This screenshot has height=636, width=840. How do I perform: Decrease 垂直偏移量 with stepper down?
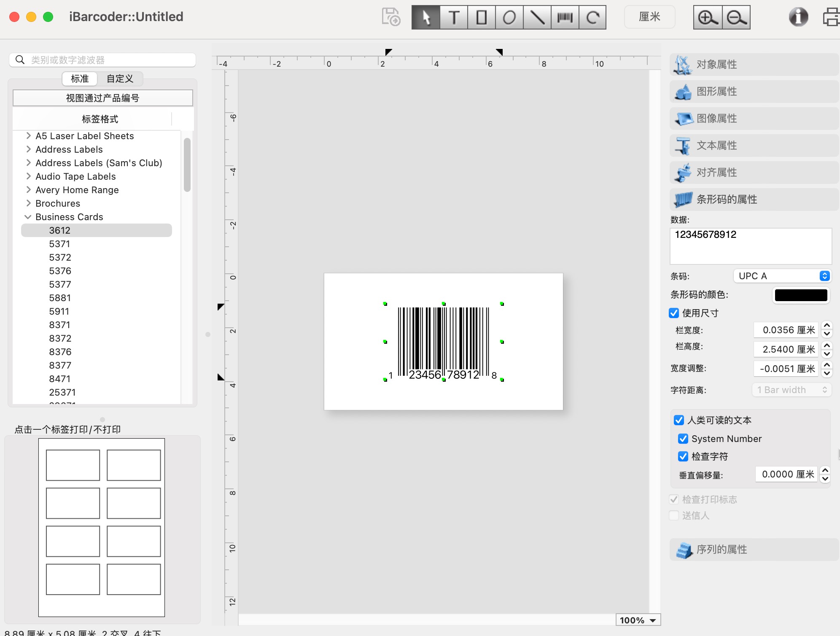(x=825, y=479)
